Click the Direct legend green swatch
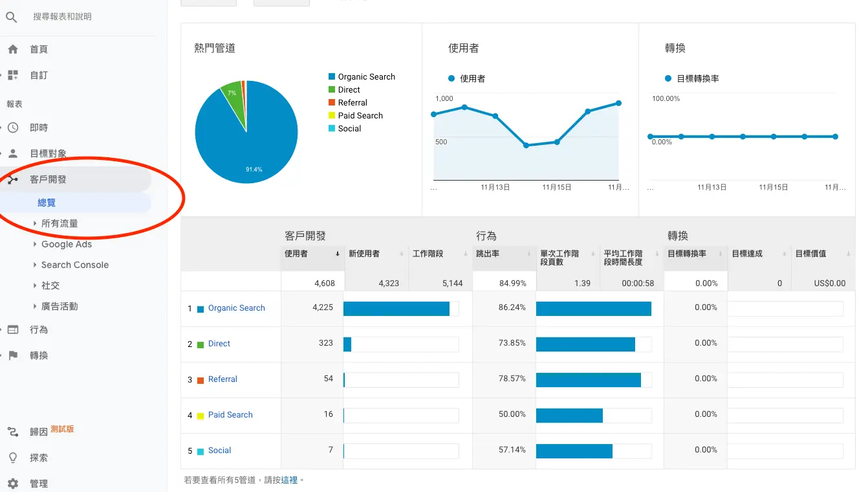 click(x=332, y=89)
